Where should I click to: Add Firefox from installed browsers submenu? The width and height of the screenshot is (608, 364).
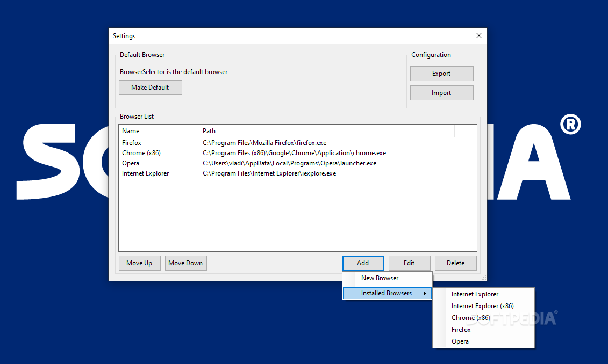[483, 330]
